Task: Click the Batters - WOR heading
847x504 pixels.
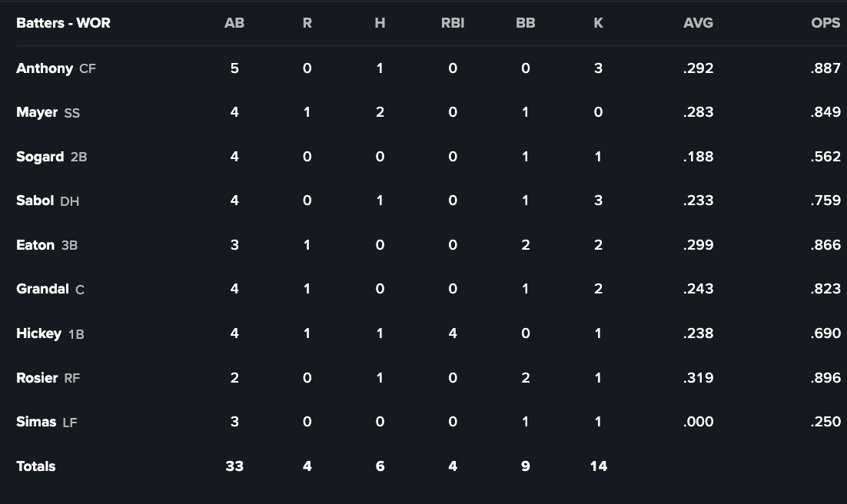Action: click(63, 23)
